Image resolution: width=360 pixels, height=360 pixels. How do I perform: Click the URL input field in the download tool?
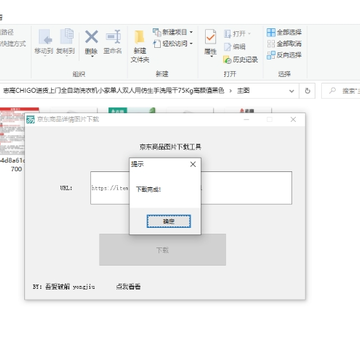click(x=191, y=188)
